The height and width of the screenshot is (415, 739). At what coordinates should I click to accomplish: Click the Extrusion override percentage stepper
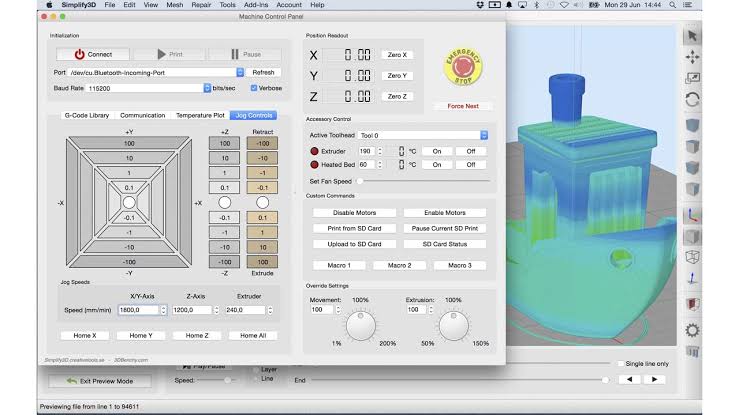point(430,309)
